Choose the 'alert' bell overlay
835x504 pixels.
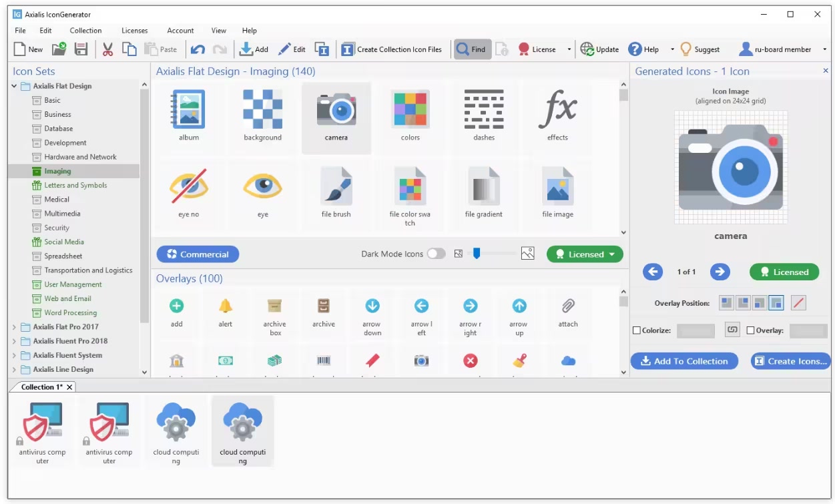226,312
